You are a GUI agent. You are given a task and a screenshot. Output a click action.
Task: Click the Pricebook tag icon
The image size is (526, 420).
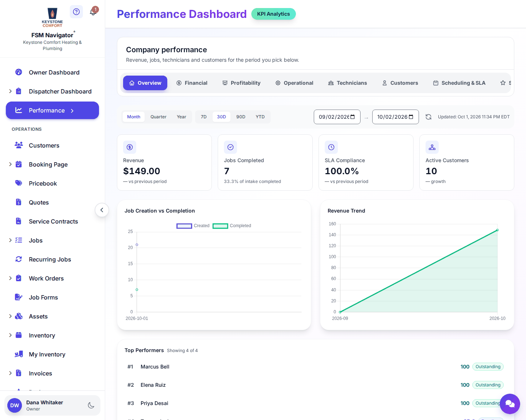(19, 183)
